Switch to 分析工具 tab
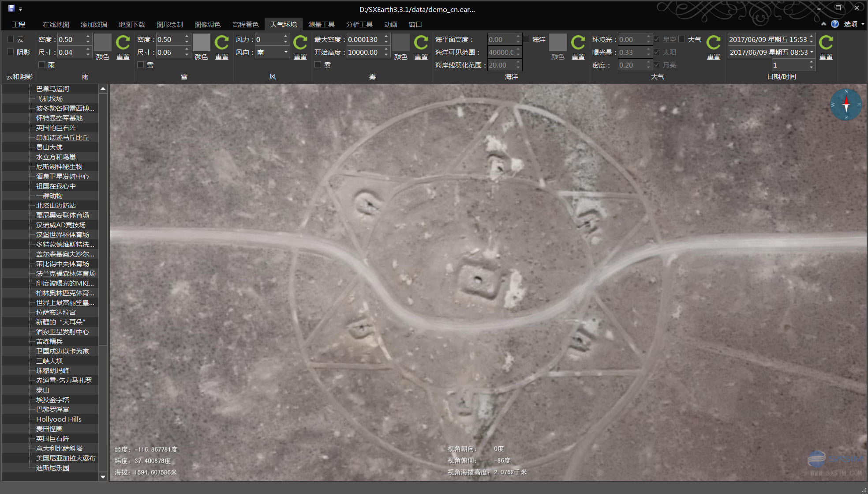 (x=359, y=24)
